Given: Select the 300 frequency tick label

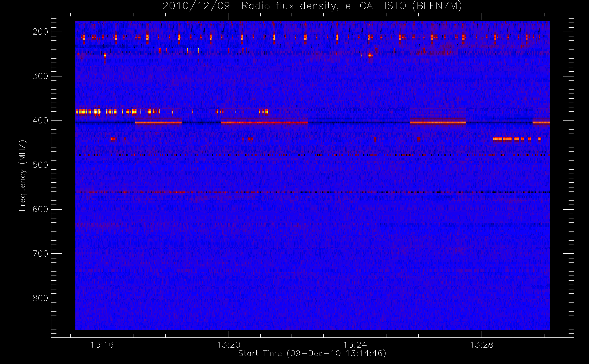Looking at the screenshot, I should coord(40,76).
